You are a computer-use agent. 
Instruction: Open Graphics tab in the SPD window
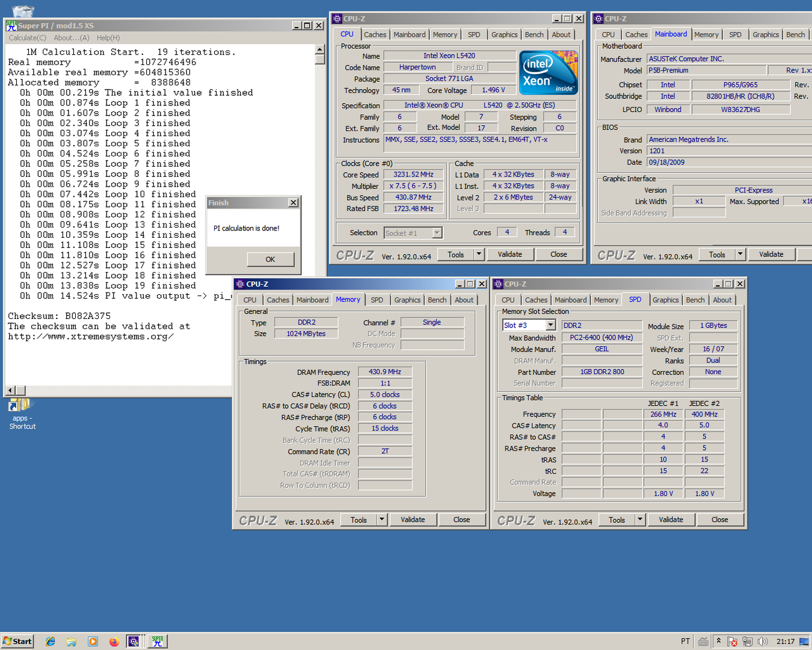pos(665,300)
